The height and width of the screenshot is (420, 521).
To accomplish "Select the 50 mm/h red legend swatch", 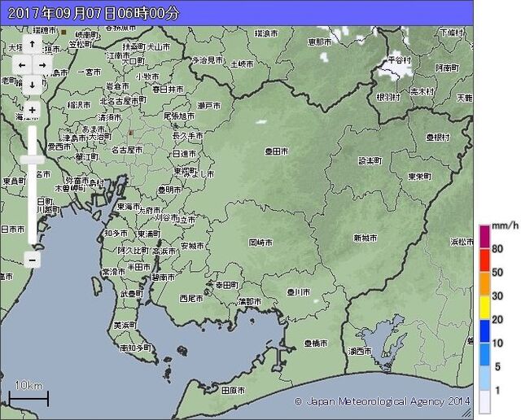I will pyautogui.click(x=485, y=260).
